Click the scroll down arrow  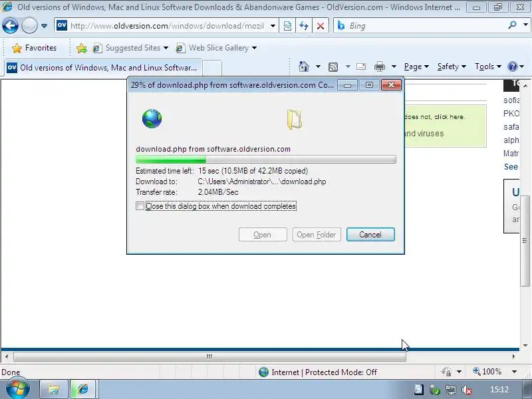[x=525, y=346]
